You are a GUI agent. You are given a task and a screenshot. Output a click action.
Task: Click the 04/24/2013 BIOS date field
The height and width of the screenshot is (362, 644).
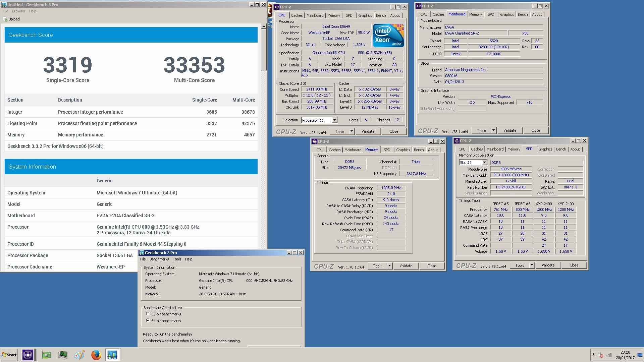point(493,82)
